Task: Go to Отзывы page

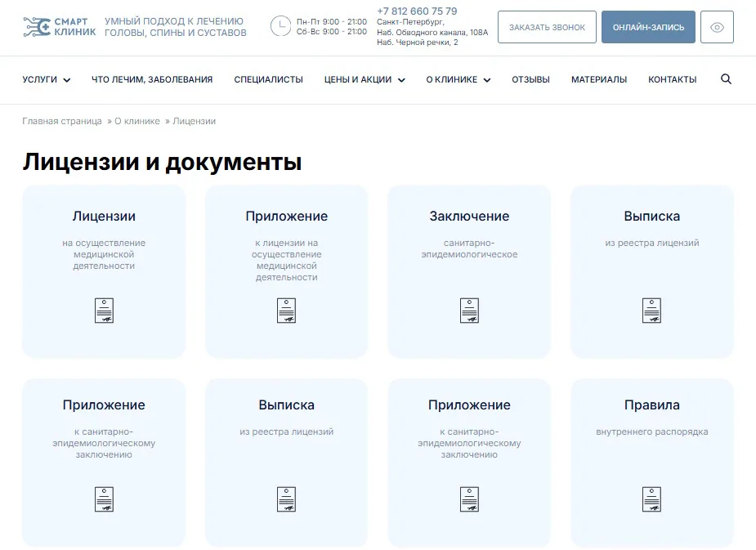Action: coord(531,79)
